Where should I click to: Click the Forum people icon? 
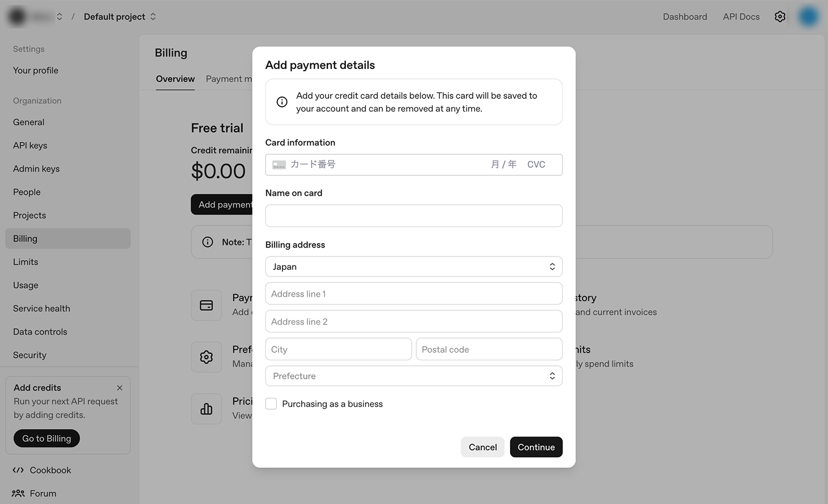(x=18, y=493)
